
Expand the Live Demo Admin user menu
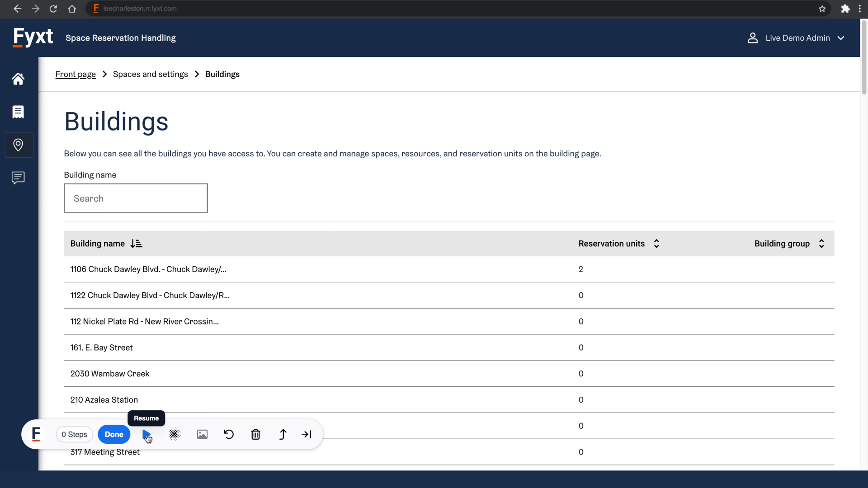797,38
